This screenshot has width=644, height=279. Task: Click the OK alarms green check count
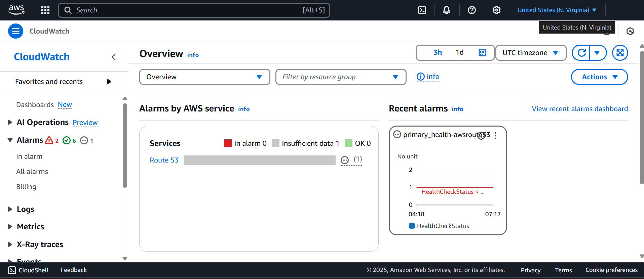(70, 140)
